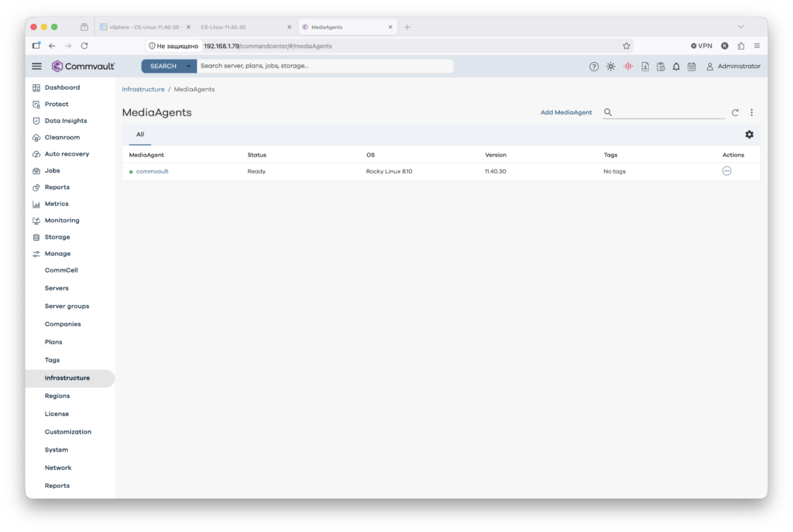This screenshot has width=793, height=532.
Task: Open Protect in sidebar
Action: pyautogui.click(x=56, y=105)
